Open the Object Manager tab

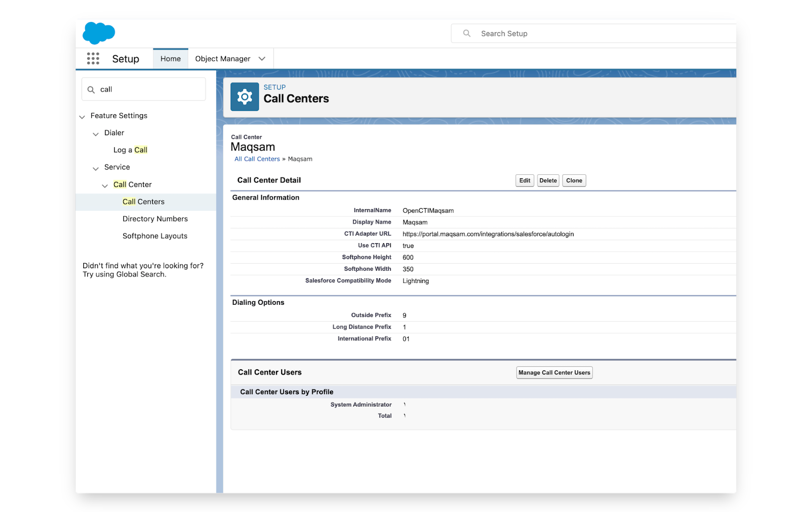[x=223, y=59]
